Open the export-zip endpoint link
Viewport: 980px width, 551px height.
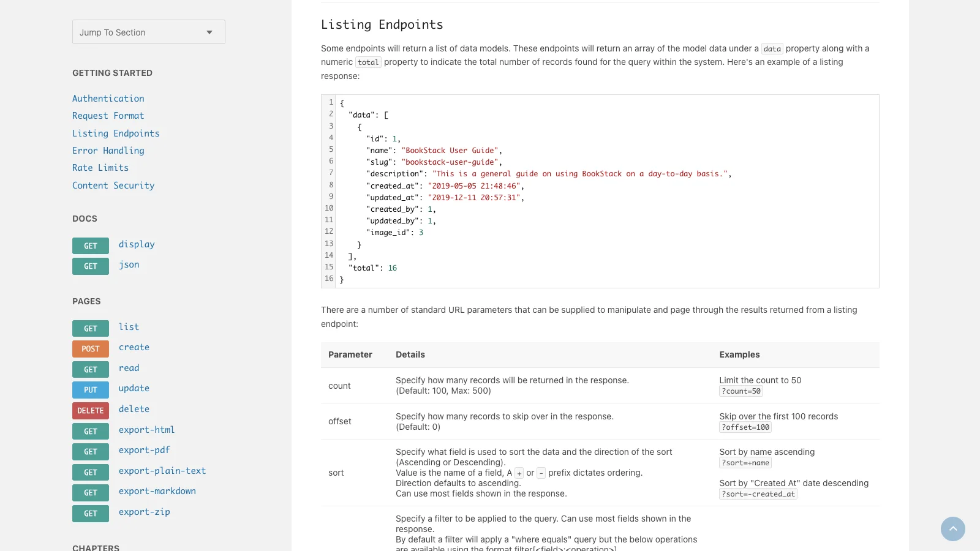(145, 512)
